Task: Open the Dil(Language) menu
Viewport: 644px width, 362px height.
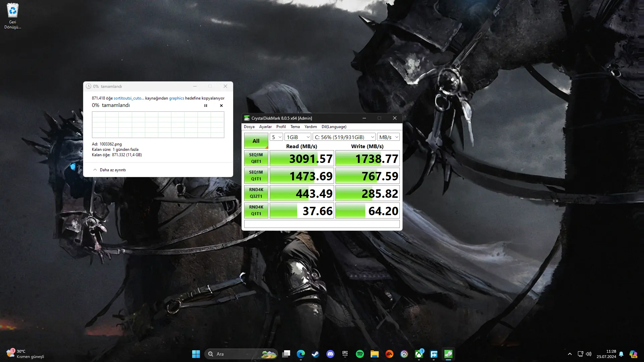Action: [334, 127]
